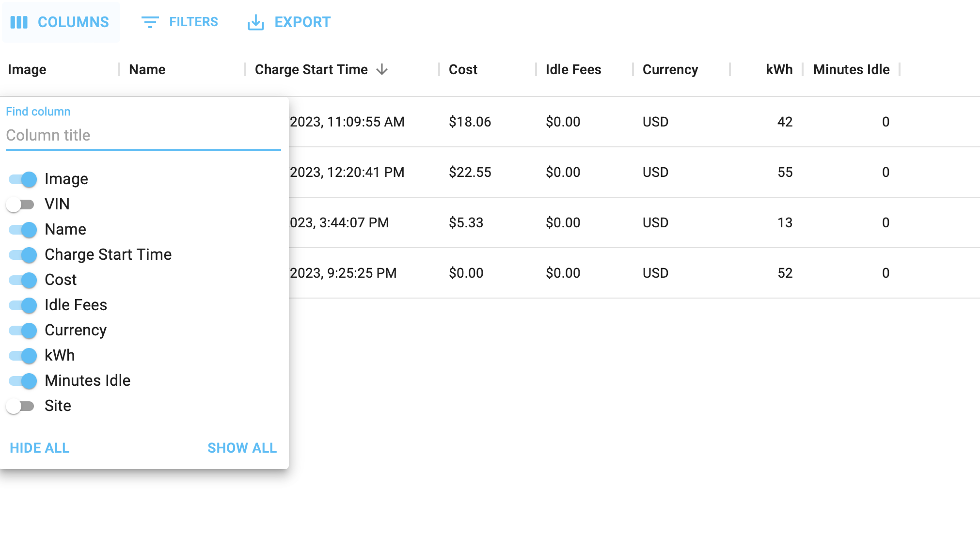Toggle off the Image column switch

pyautogui.click(x=22, y=179)
